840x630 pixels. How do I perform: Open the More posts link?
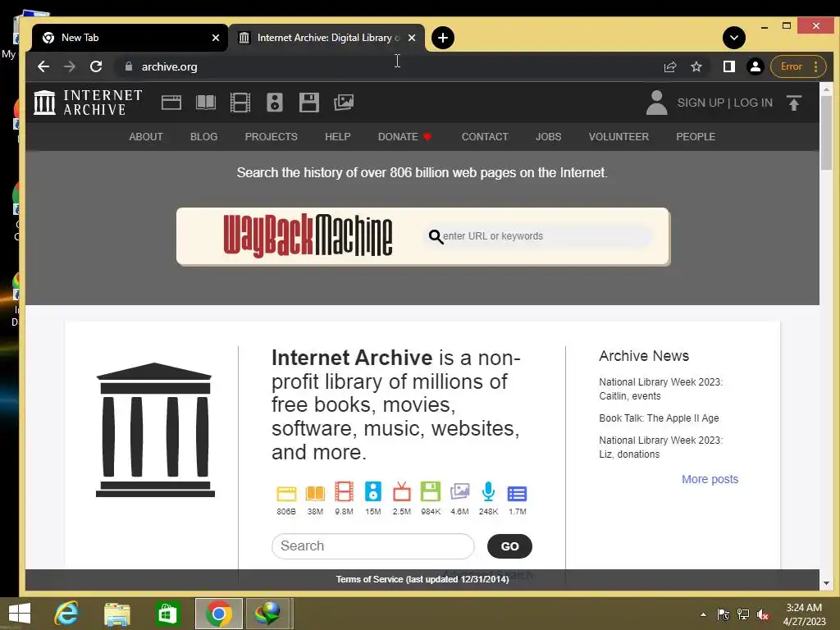point(710,479)
